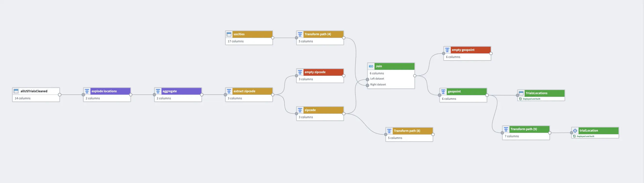
Task: Select the empty zipcode node
Action: [320, 76]
